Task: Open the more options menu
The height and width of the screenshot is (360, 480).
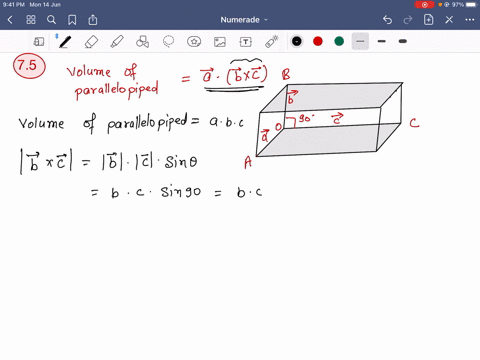Action: click(x=470, y=20)
